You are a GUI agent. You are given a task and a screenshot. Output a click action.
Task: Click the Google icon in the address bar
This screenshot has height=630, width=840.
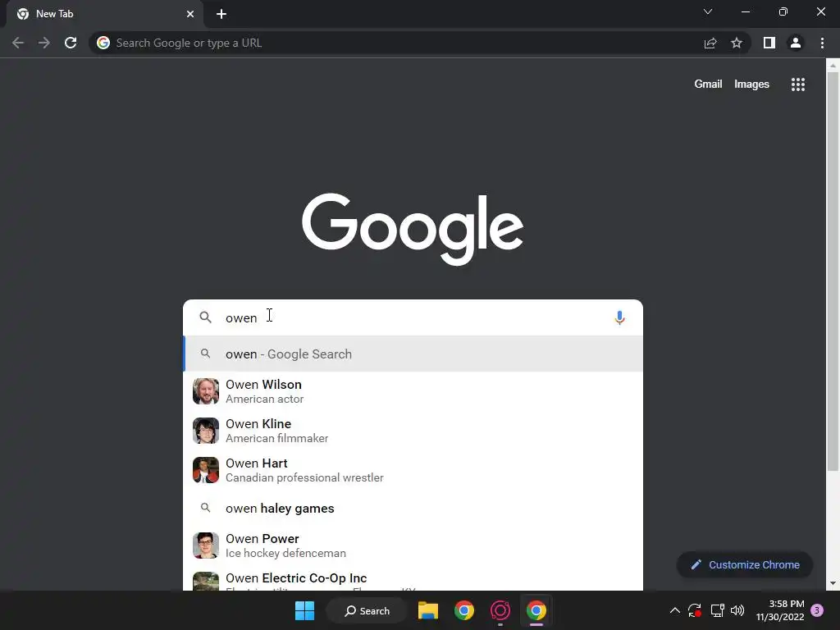(x=103, y=43)
